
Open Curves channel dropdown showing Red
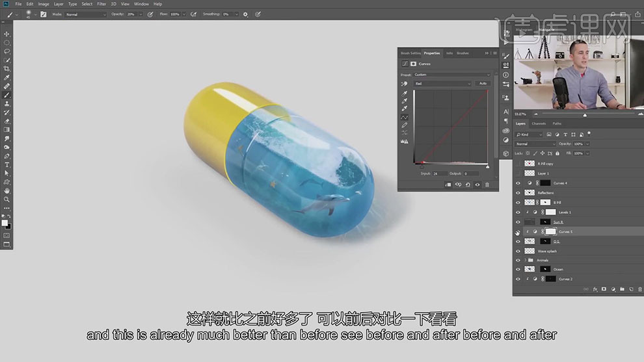tap(442, 84)
